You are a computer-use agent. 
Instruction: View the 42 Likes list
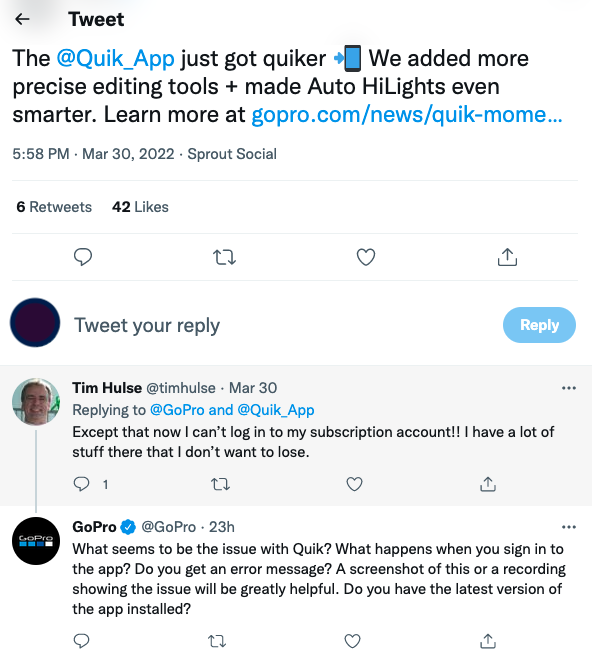[x=140, y=207]
